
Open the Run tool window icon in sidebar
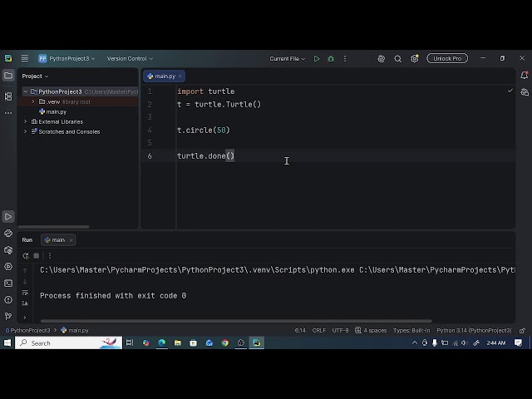(x=8, y=216)
